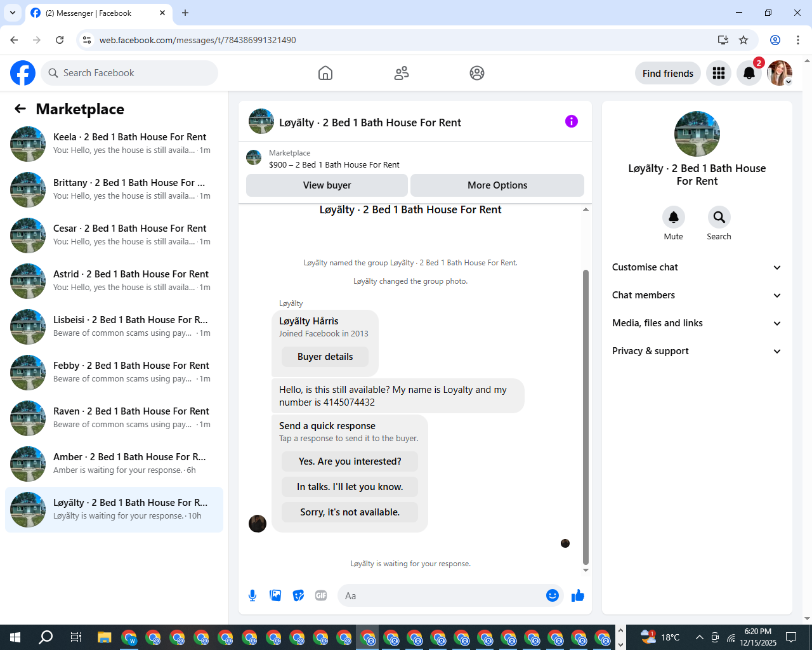
Task: Expand Customise chat section
Action: (x=697, y=267)
